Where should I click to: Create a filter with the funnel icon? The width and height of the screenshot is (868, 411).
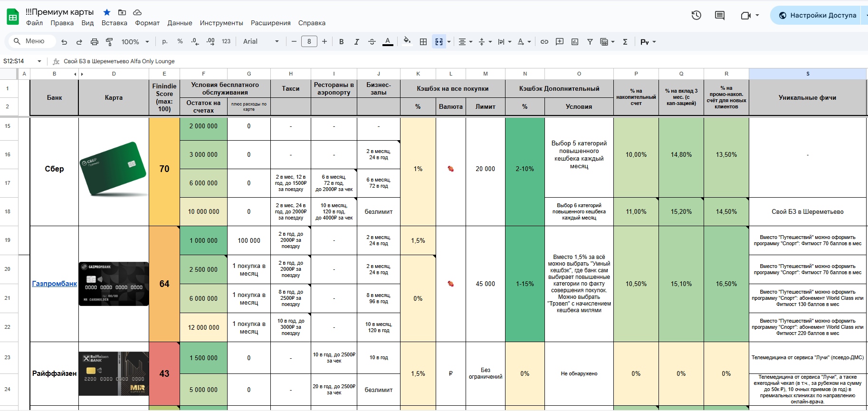coord(590,42)
